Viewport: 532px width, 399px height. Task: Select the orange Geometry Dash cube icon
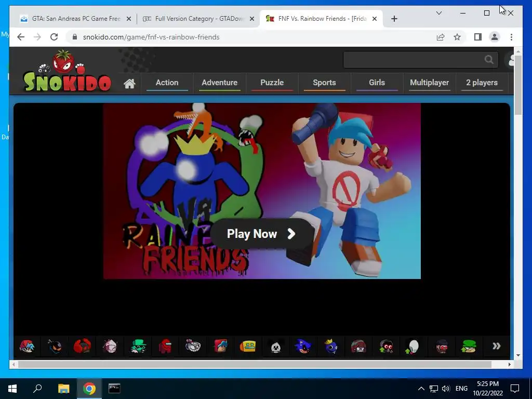248,346
